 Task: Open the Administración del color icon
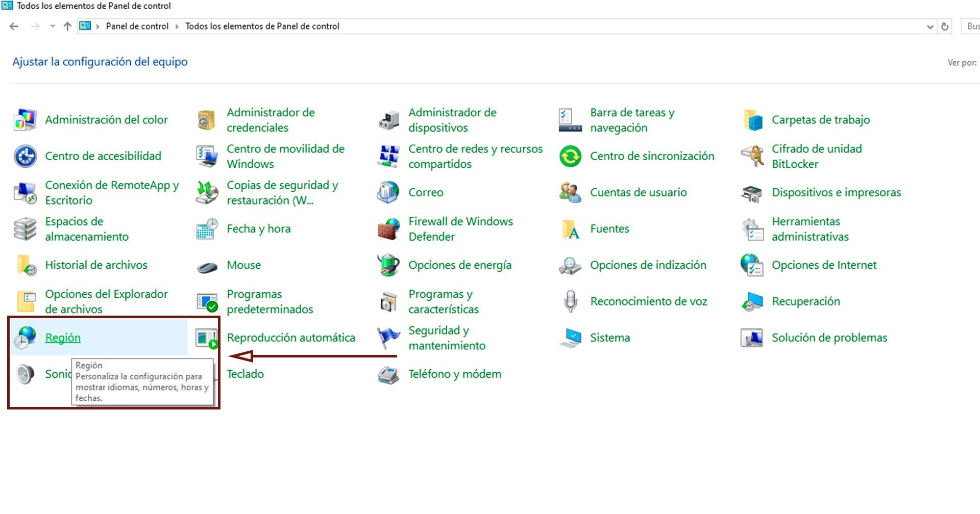tap(25, 120)
